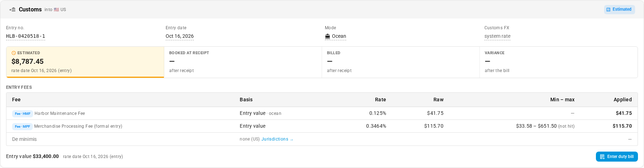Screen dimensions: 644x168
Task: Click the Raw column header
Action: pos(438,100)
